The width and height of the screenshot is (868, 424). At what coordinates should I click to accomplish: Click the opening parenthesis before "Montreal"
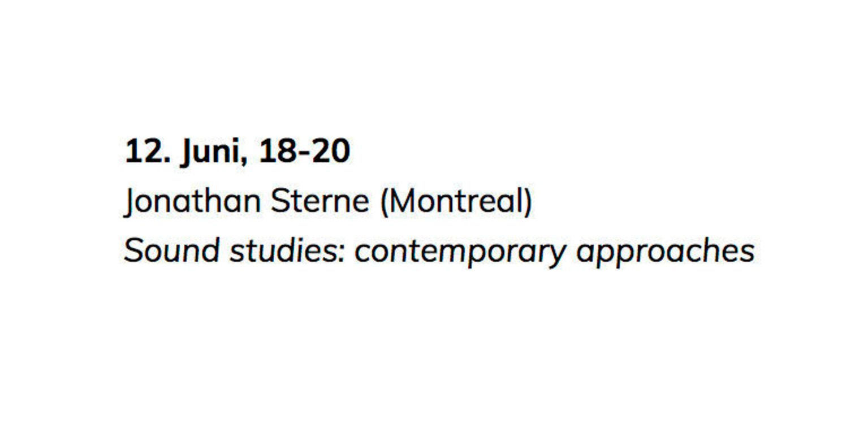(x=384, y=202)
